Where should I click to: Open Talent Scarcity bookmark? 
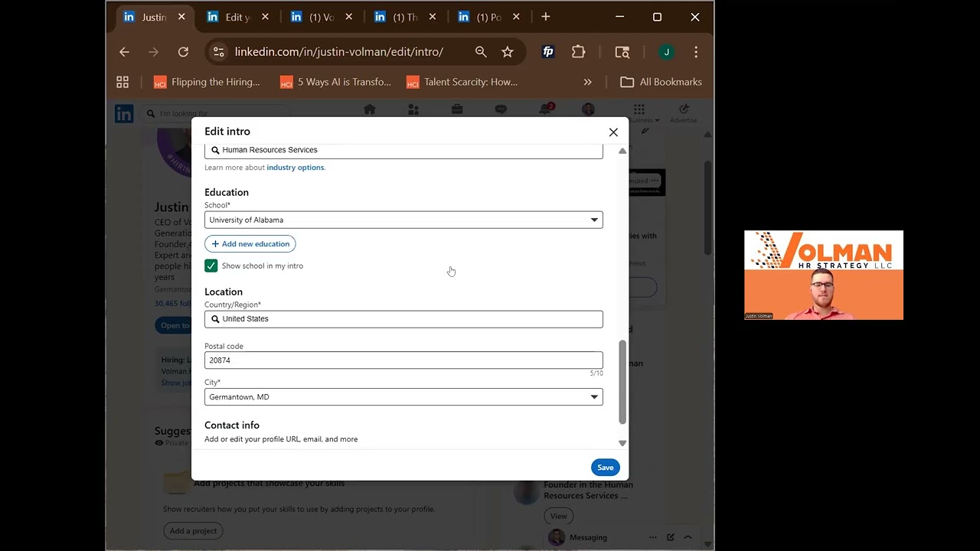pos(462,82)
